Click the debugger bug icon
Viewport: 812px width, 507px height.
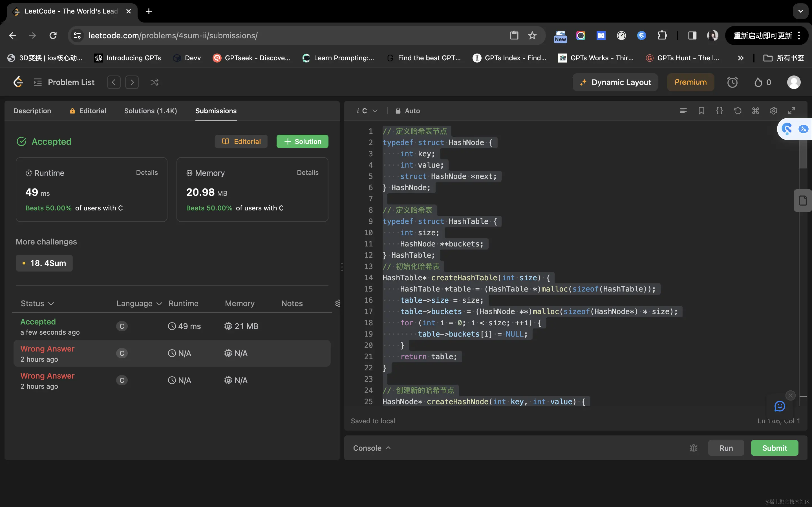click(x=693, y=448)
